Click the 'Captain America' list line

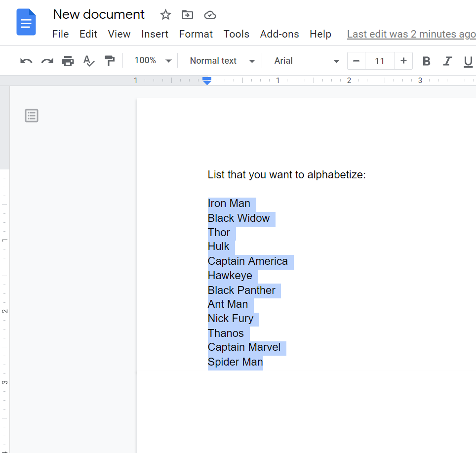[248, 261]
